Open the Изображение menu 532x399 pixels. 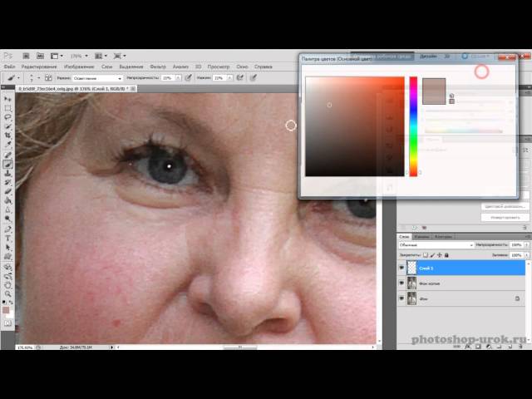(x=79, y=66)
